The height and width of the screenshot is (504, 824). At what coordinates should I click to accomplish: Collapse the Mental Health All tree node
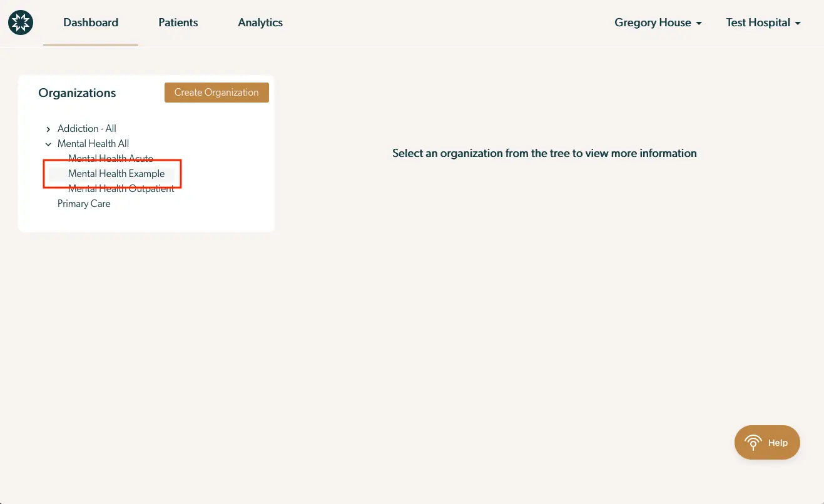tap(48, 144)
